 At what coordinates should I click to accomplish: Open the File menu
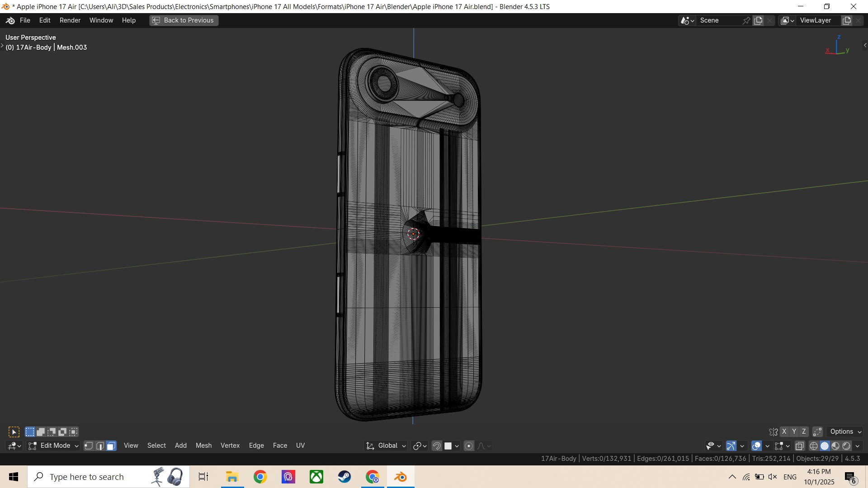click(25, 20)
